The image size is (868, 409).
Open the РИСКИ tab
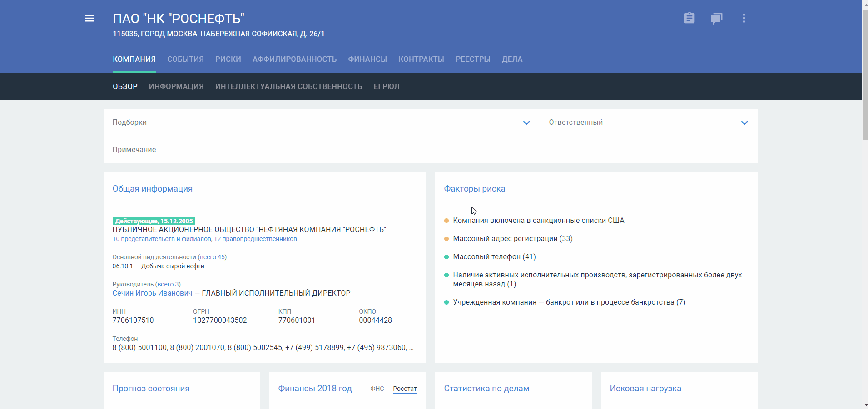228,59
